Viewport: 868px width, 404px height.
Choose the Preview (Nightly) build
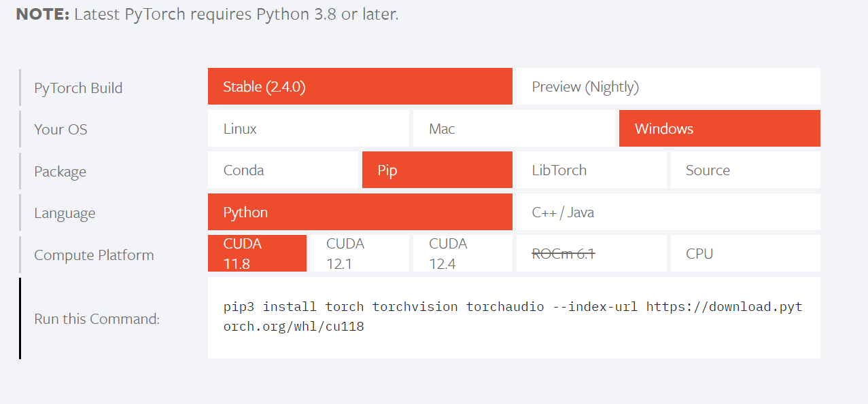point(668,86)
